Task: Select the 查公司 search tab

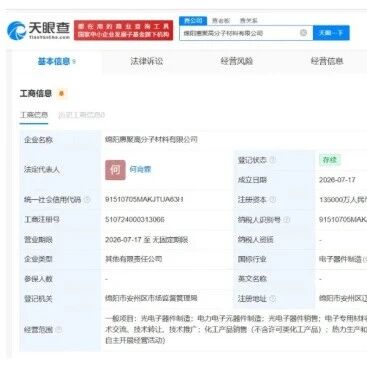Action: pyautogui.click(x=193, y=21)
